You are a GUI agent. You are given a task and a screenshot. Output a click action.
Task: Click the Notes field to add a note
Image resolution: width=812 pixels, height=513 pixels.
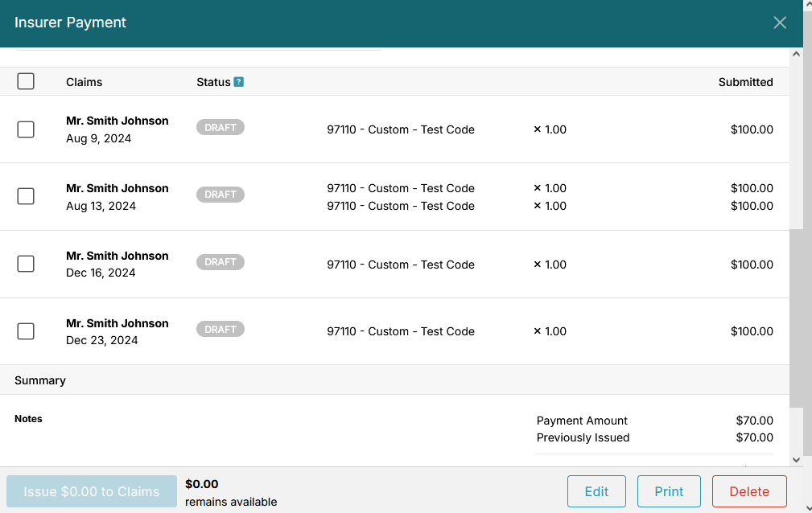click(28, 418)
